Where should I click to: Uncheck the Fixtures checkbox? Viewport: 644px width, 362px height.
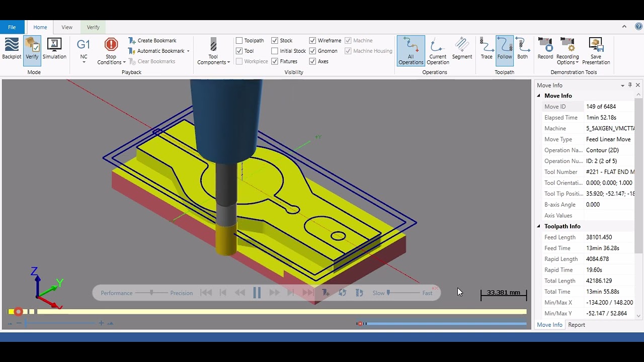275,62
